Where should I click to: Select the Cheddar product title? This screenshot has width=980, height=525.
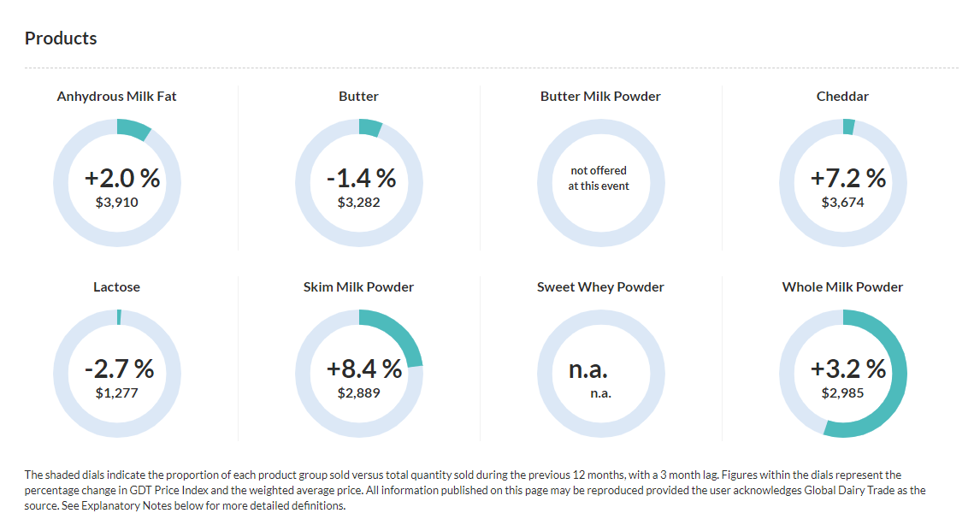tap(842, 97)
